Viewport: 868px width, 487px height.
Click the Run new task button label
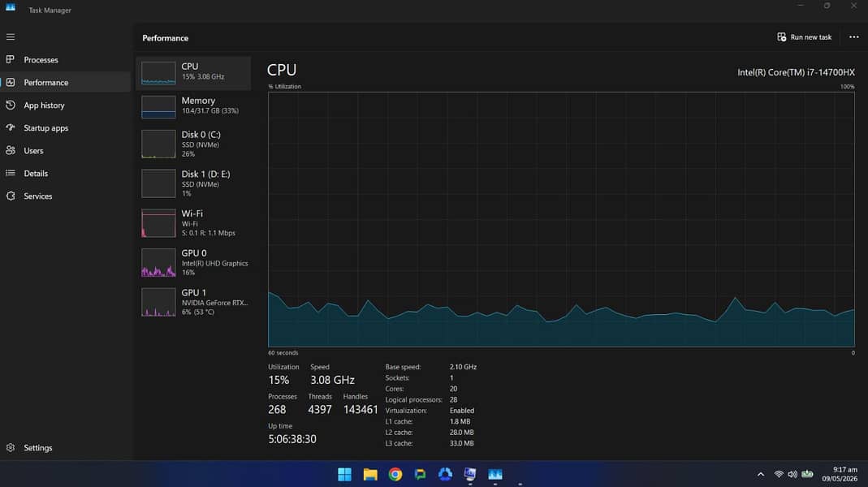tap(811, 37)
